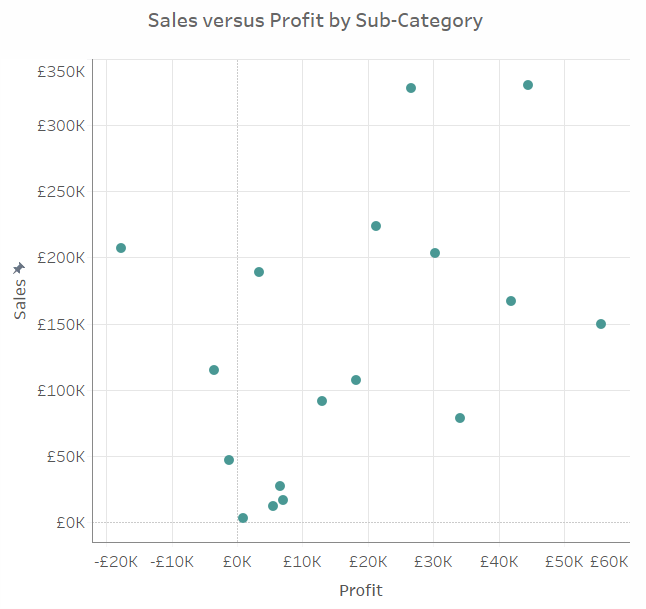This screenshot has width=646, height=609.
Task: Select the mark near £167K sales, £42K profit
Action: pyautogui.click(x=511, y=301)
